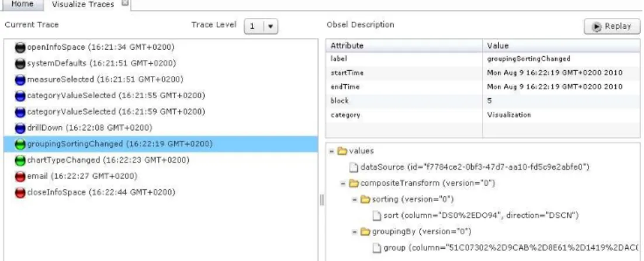Click the block attribute cell
The width and height of the screenshot is (644, 261).
(404, 101)
